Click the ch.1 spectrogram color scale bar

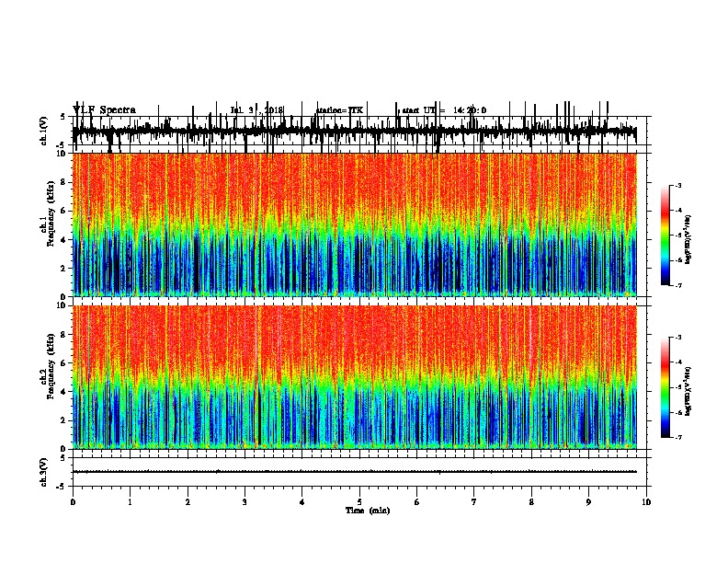tap(665, 236)
